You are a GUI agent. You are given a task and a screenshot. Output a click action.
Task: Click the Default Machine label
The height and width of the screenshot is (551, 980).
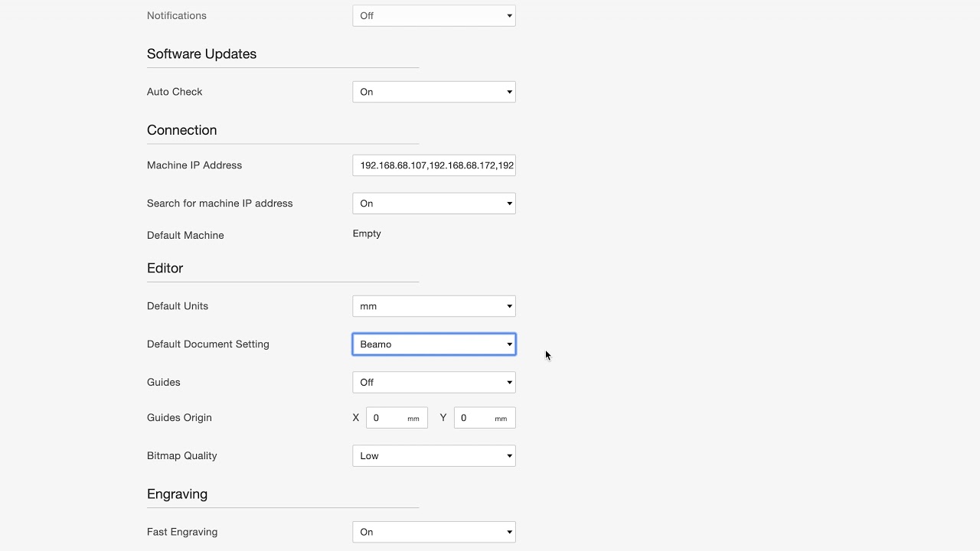pos(185,235)
